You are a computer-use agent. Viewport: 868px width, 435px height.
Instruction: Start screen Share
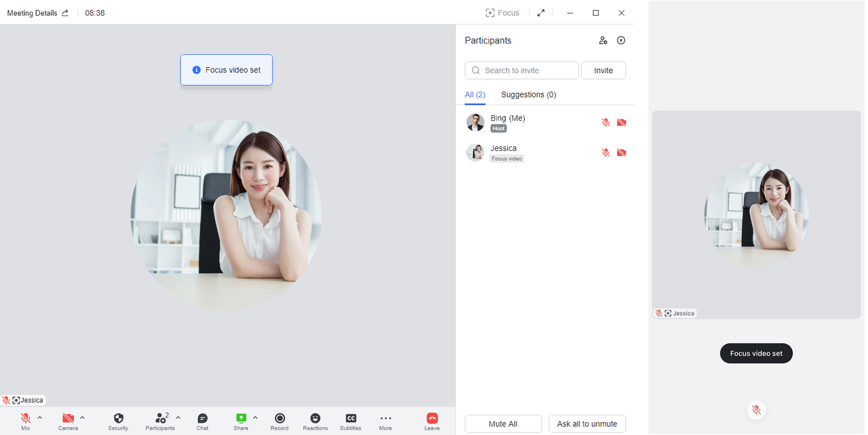pos(241,420)
